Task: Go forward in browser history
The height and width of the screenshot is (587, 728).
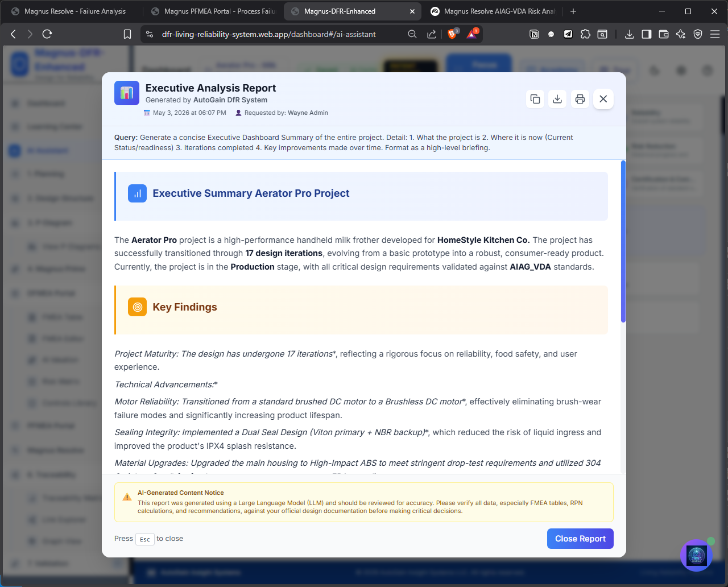Action: click(30, 34)
